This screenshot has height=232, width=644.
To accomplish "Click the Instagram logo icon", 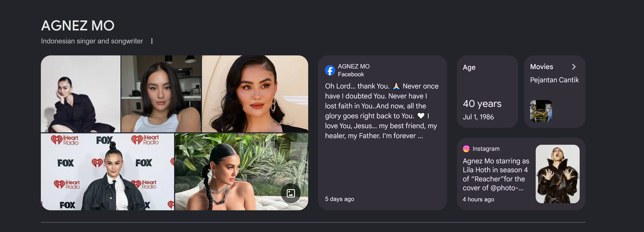I will point(466,149).
